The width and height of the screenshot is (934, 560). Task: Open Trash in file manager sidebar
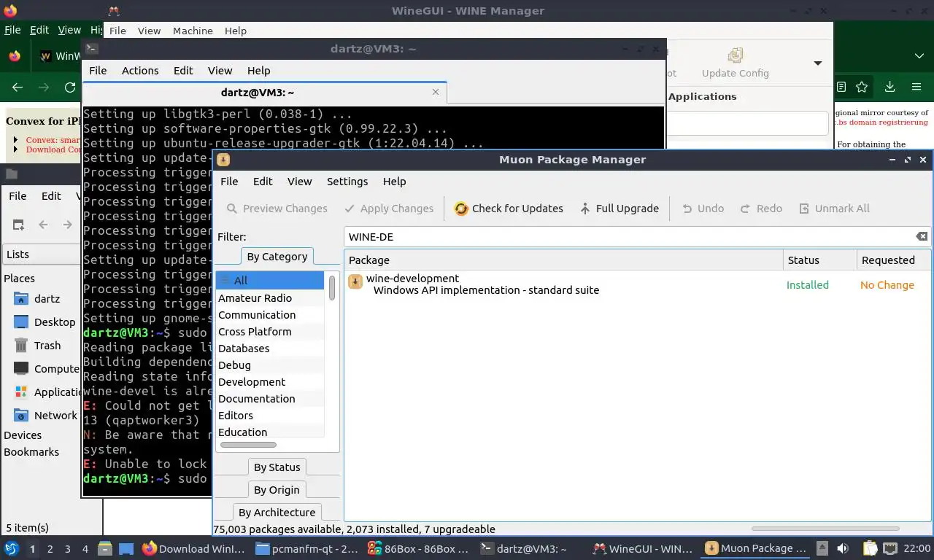[x=38, y=346]
